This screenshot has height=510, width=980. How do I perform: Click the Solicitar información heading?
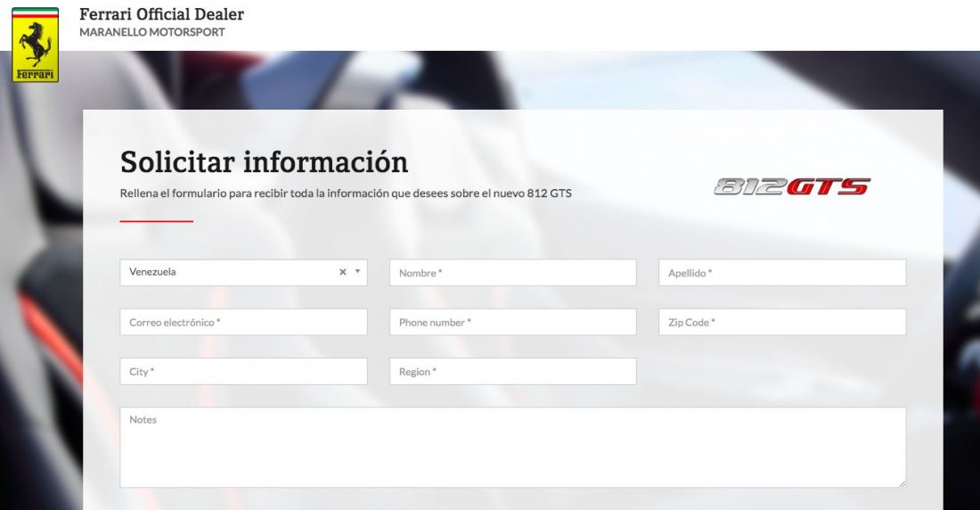click(264, 162)
